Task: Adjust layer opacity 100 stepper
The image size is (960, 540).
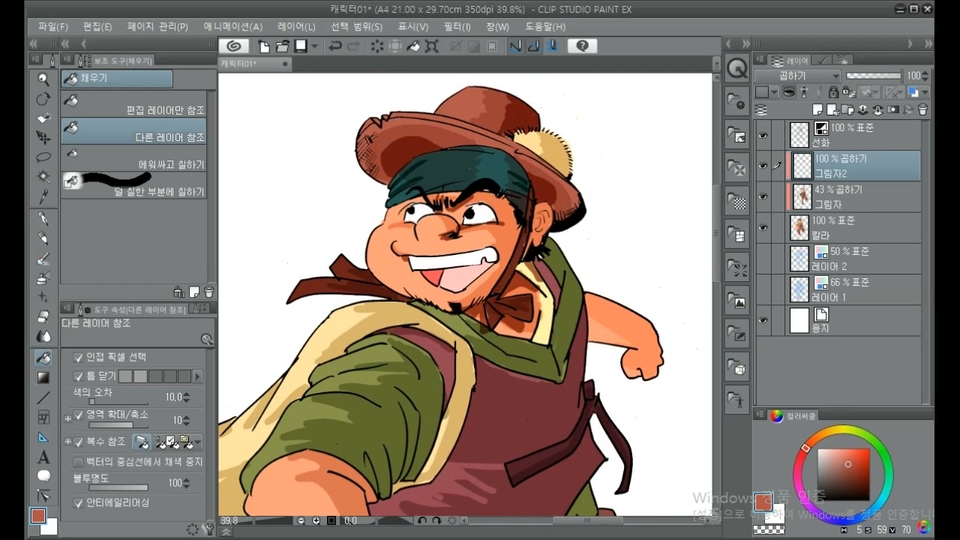Action: tap(925, 76)
